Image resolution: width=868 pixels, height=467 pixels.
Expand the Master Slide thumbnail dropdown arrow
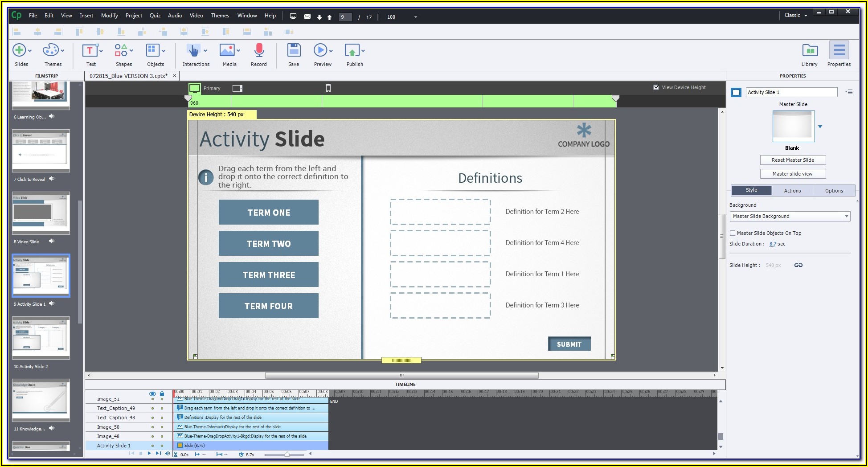pyautogui.click(x=820, y=127)
